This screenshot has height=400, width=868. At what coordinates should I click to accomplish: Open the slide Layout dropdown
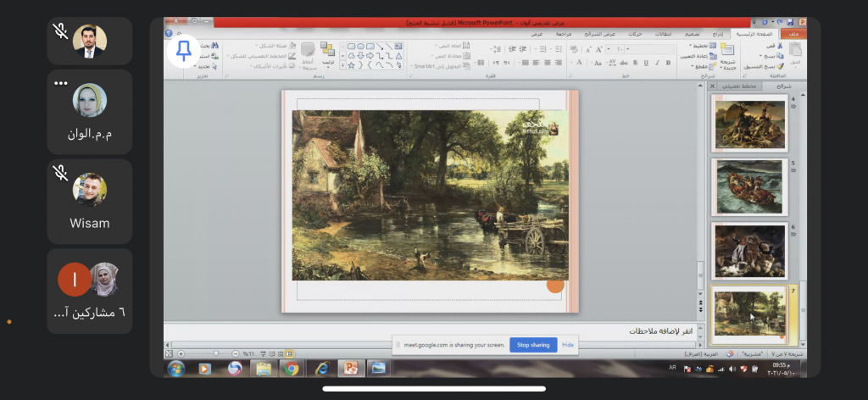click(x=700, y=46)
